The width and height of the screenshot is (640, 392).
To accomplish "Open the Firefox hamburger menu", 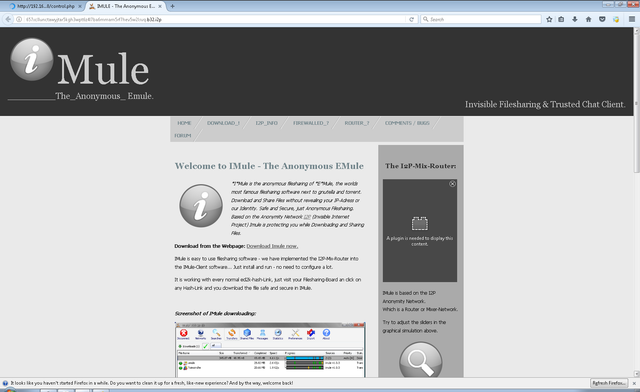I will click(631, 19).
